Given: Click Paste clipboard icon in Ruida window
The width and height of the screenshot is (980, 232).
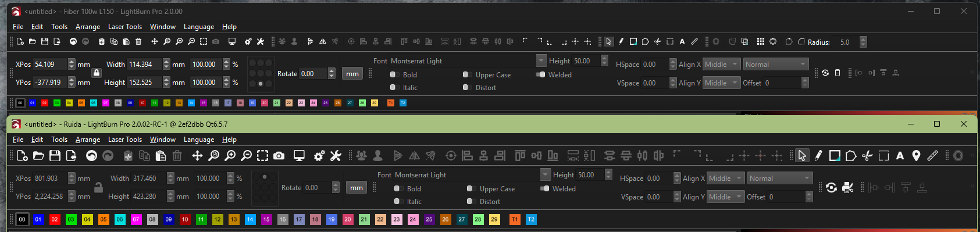Looking at the screenshot, I should tap(161, 155).
